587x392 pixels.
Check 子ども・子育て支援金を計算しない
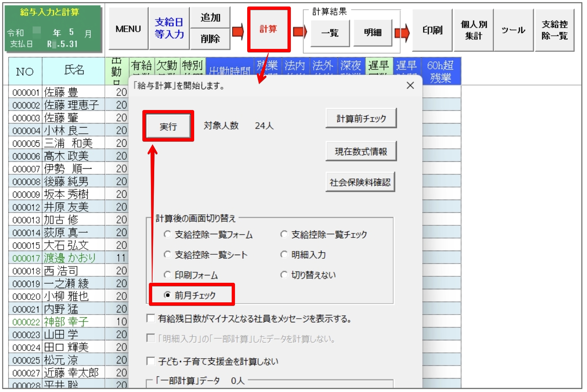click(151, 361)
